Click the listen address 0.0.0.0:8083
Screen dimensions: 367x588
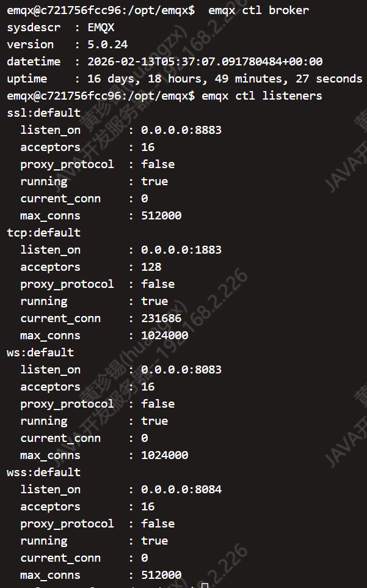tap(181, 370)
